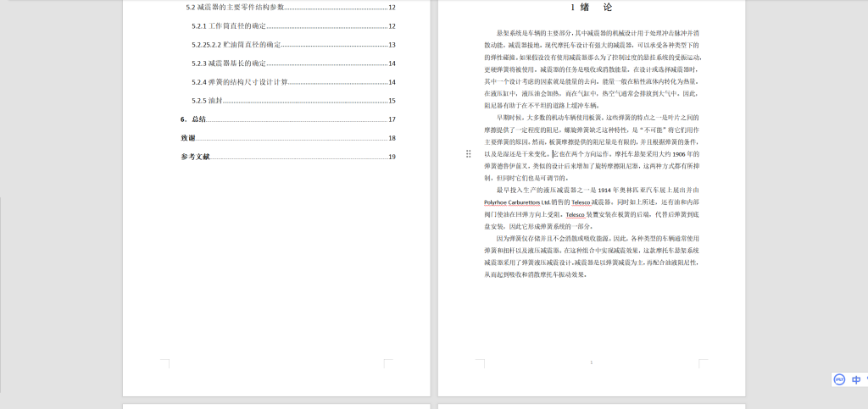
Task: Jump to TOC entry 5.2.1 工作筒直径的确定
Action: pos(294,26)
